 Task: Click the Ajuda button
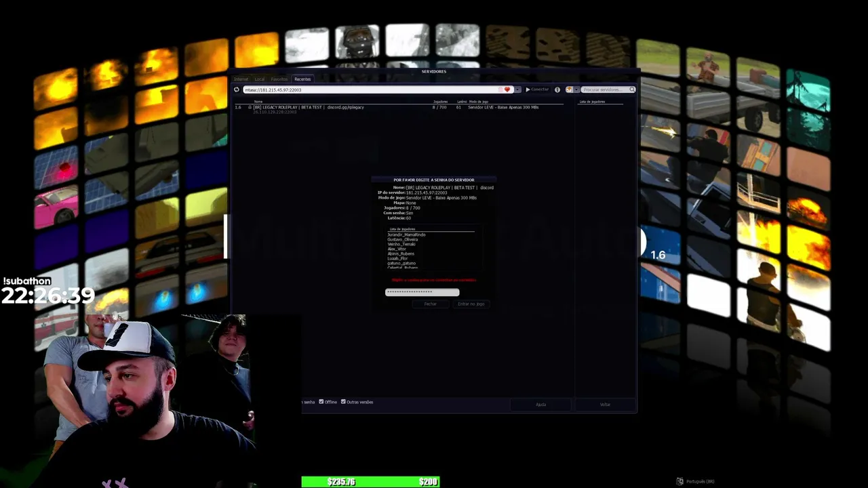coord(540,405)
